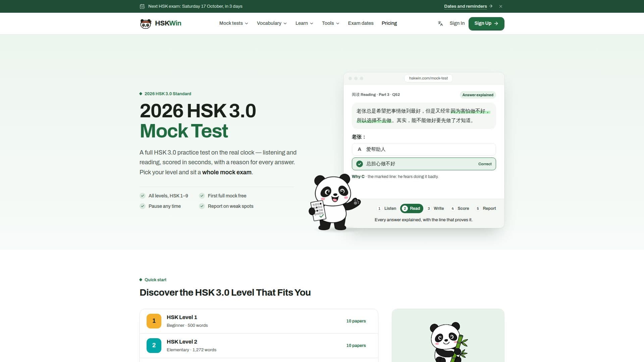Click the Pause any time check icon
644x362 pixels.
pos(143,206)
